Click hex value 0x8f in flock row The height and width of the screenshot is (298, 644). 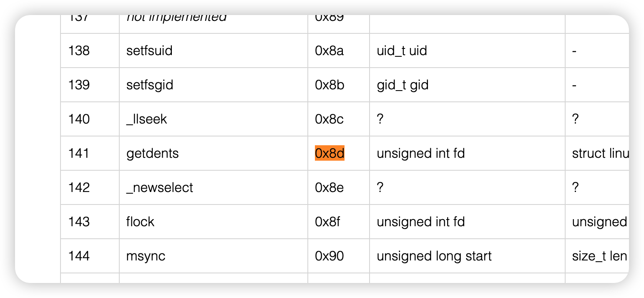(327, 222)
